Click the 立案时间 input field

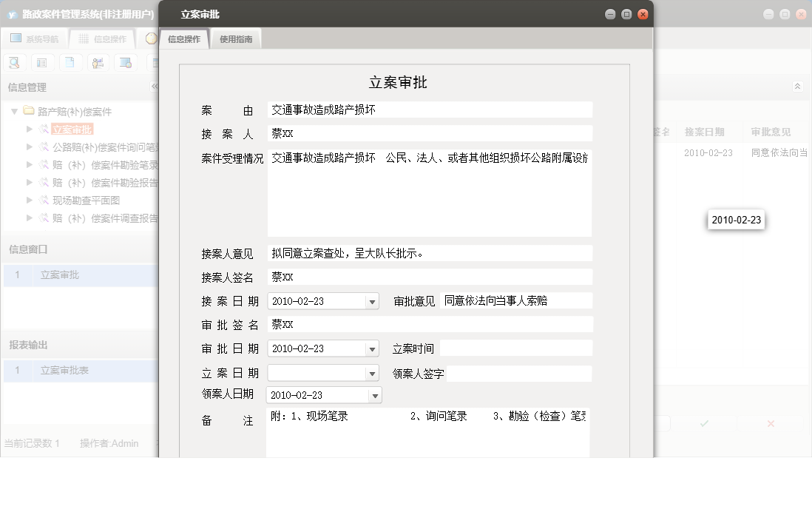click(x=515, y=348)
